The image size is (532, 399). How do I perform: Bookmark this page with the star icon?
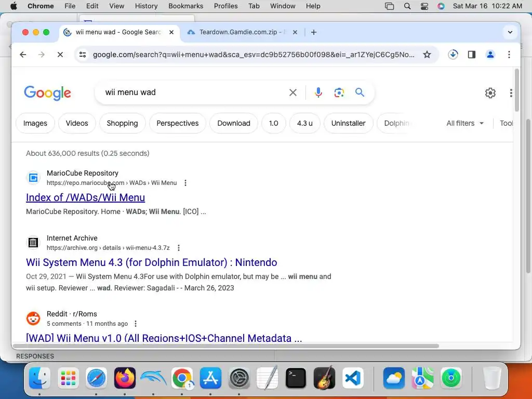coord(427,55)
